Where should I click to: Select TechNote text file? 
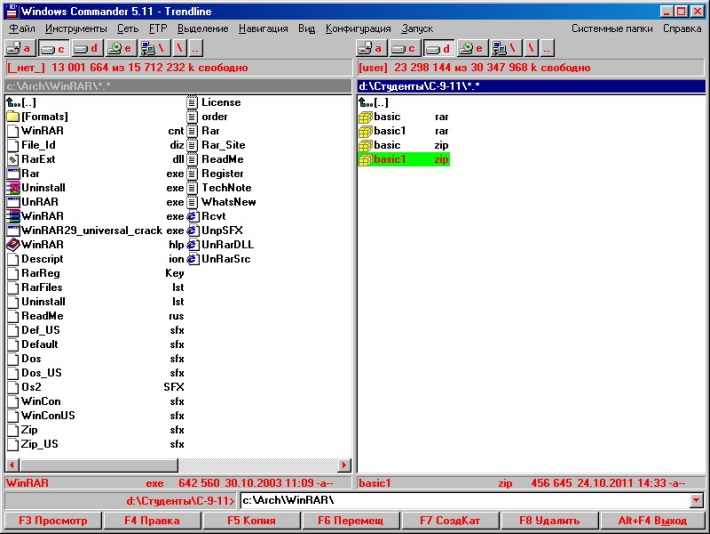pos(220,188)
